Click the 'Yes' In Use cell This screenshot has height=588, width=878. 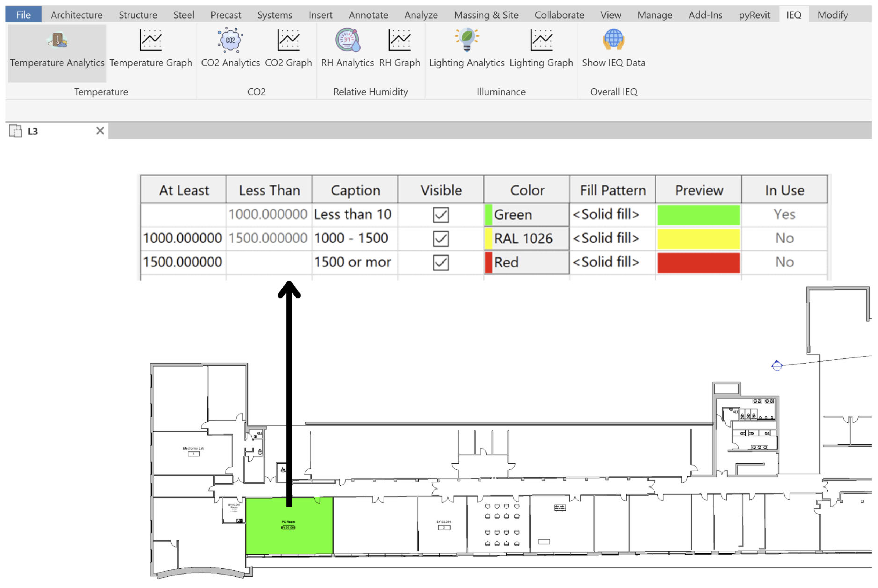click(784, 214)
